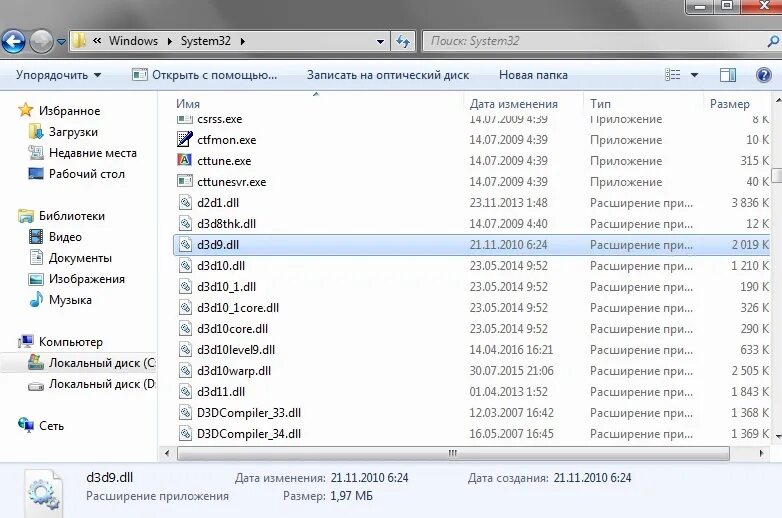The width and height of the screenshot is (782, 518).
Task: Click Размер: 1,97 МБ in details pane
Action: click(x=328, y=496)
